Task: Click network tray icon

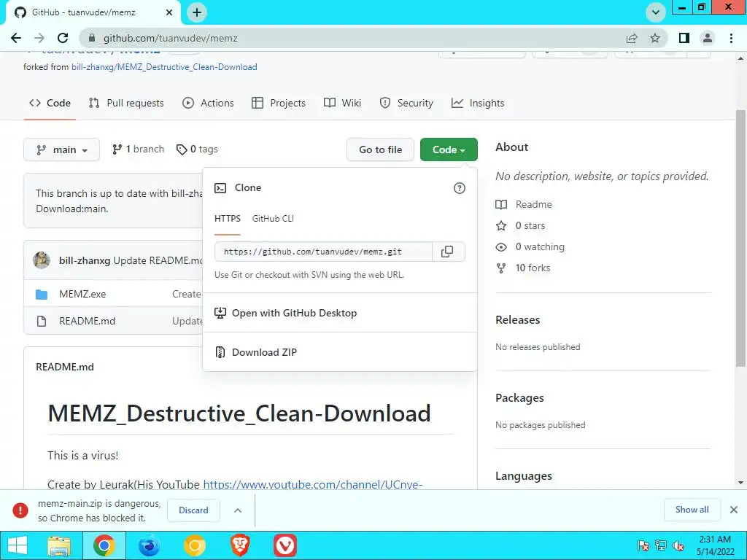Action: click(661, 545)
